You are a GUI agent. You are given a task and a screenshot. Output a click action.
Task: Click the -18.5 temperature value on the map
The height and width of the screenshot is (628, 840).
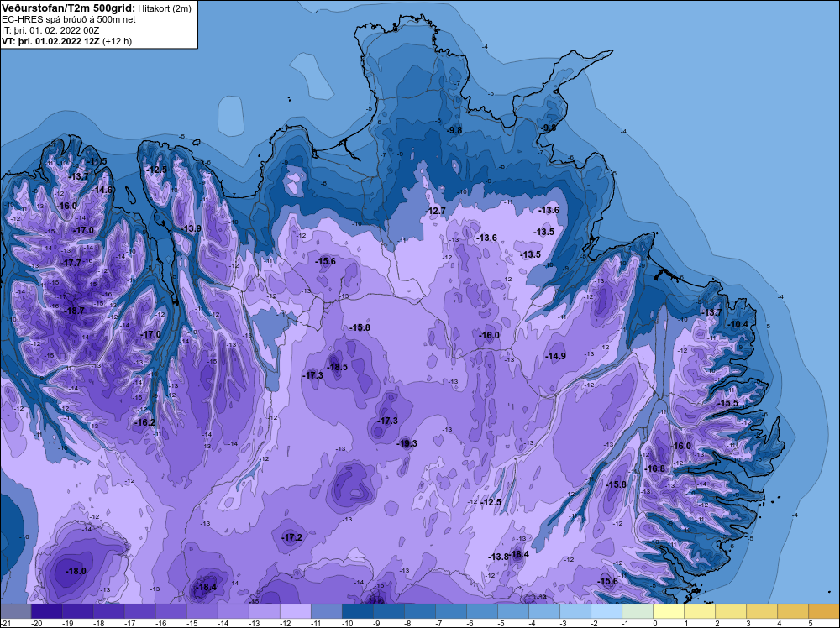[x=338, y=367]
